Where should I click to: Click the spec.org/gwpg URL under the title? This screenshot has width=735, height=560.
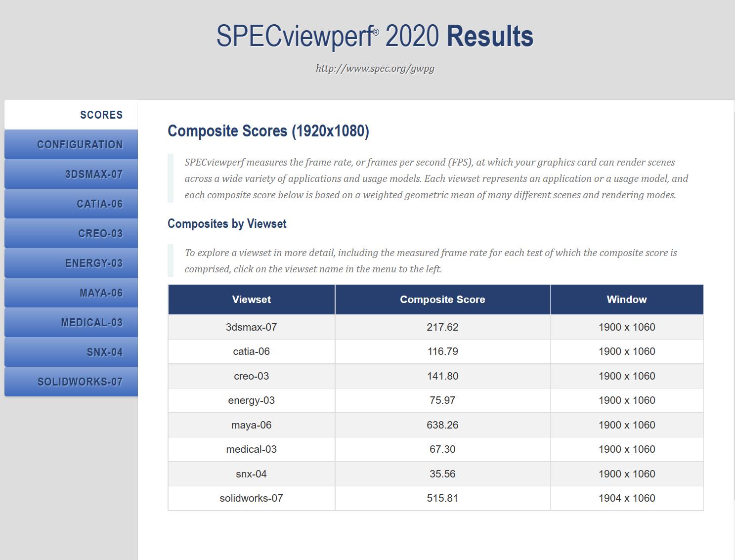coord(375,68)
